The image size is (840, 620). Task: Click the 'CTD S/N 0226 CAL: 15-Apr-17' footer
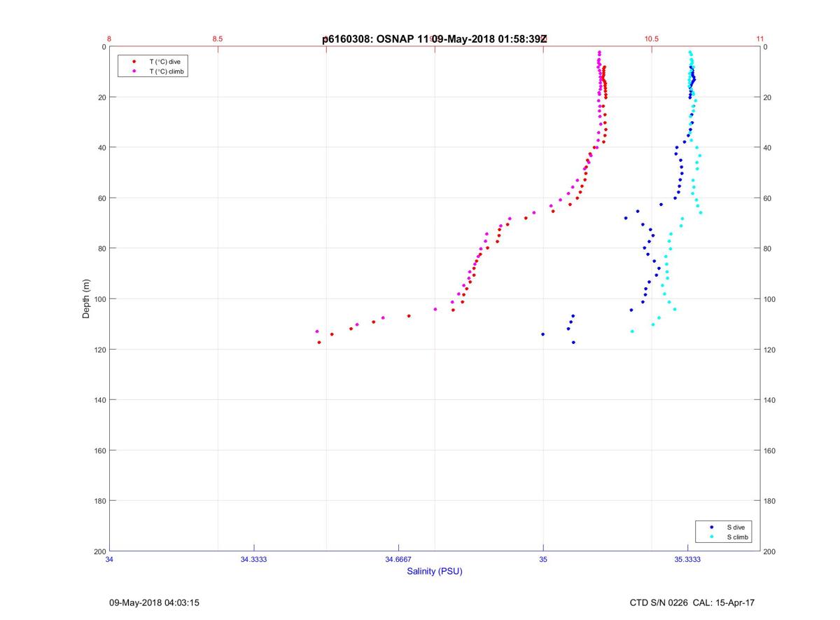click(x=692, y=602)
